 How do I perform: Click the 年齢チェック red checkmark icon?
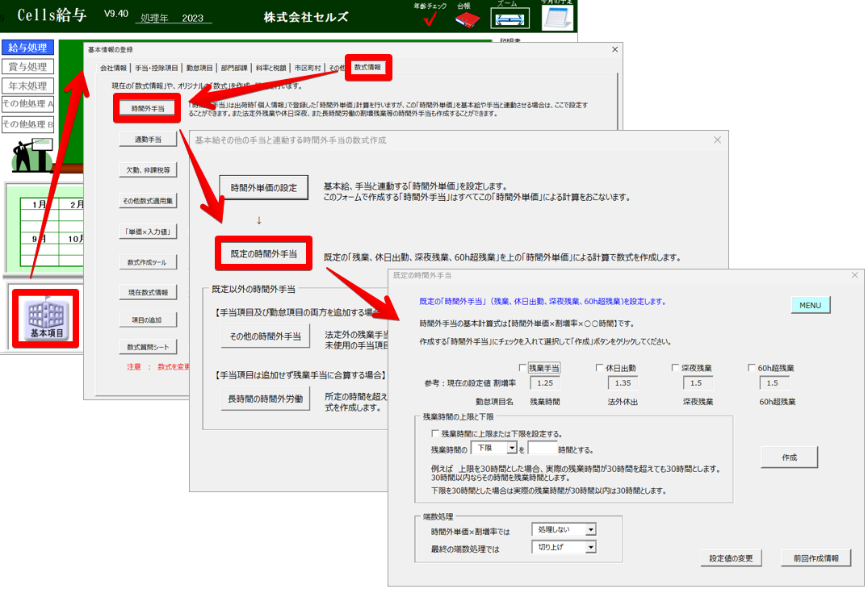click(430, 19)
